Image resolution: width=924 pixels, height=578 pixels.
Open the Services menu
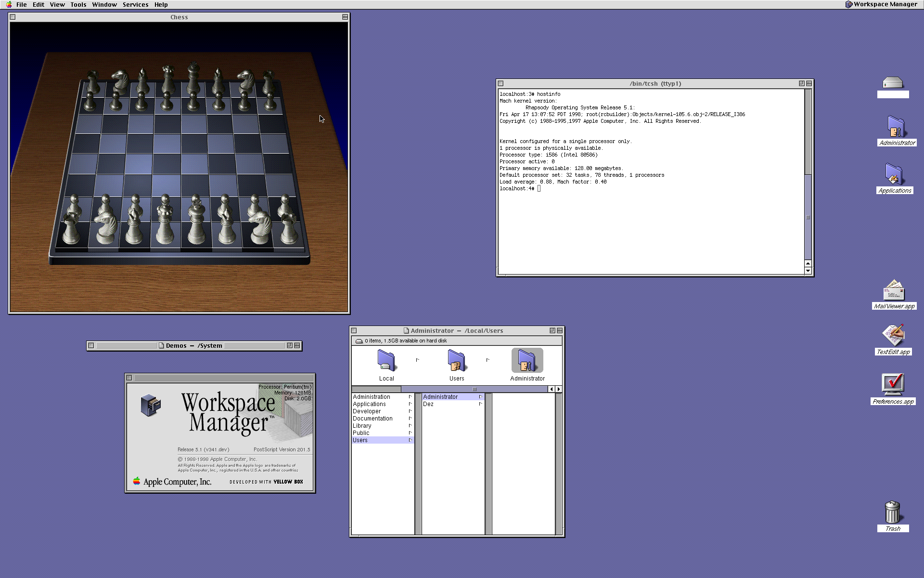click(x=135, y=4)
